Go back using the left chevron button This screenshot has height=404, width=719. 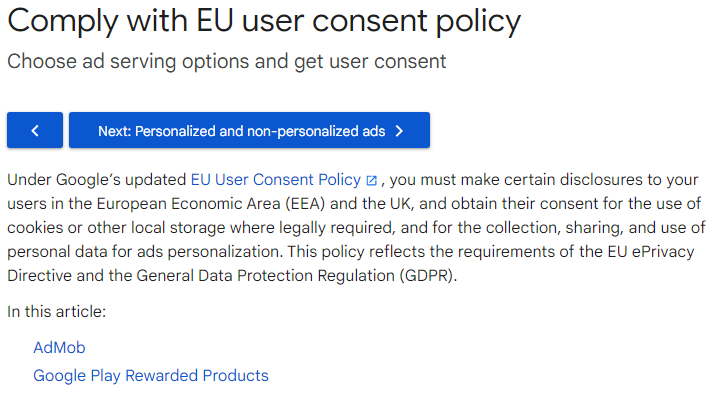pyautogui.click(x=35, y=130)
